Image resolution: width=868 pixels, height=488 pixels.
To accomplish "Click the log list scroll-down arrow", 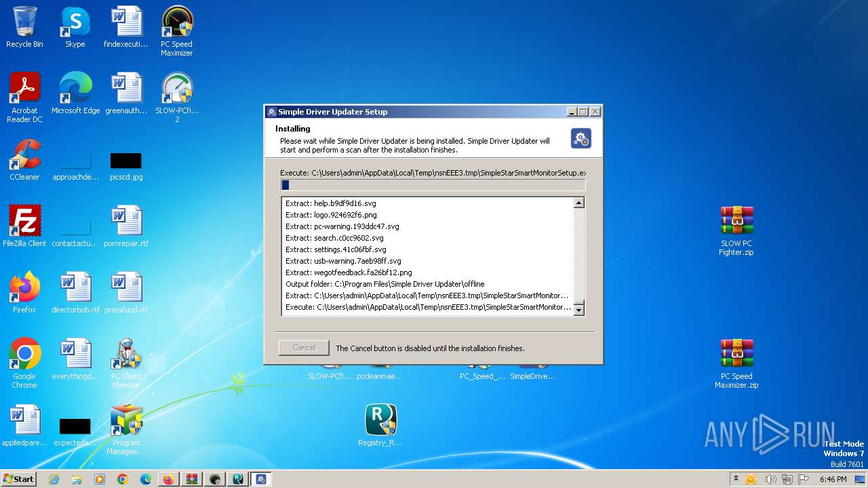I will coord(579,310).
